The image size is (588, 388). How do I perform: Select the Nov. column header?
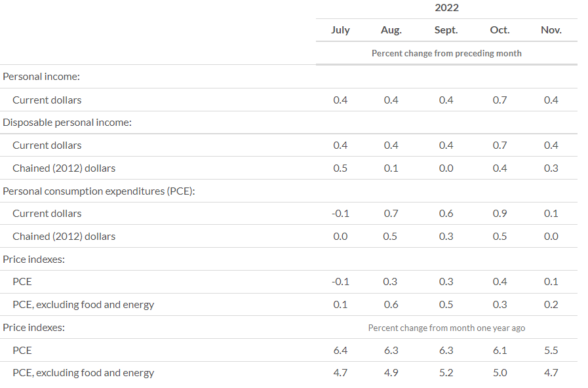click(x=551, y=30)
